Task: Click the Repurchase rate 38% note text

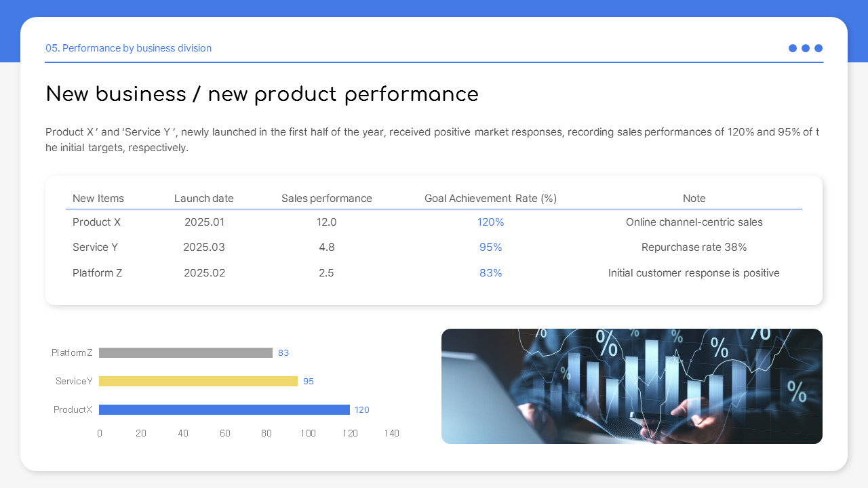Action: (694, 247)
